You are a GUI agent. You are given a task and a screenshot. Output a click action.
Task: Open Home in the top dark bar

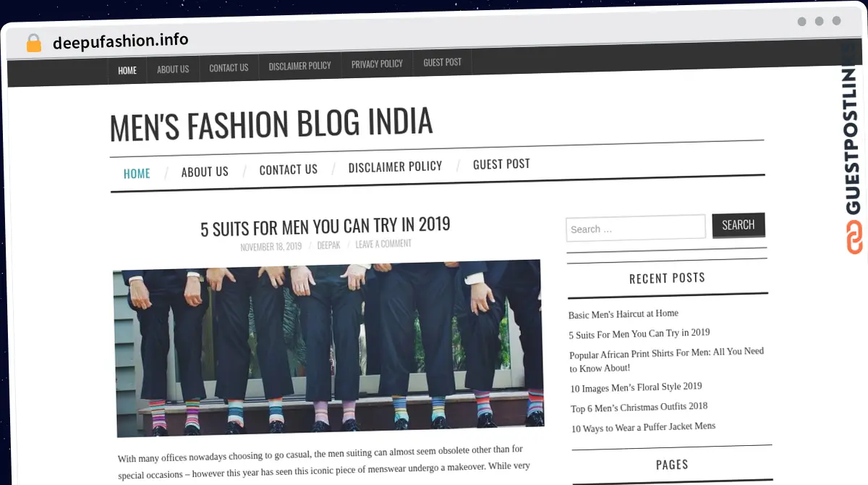coord(127,70)
